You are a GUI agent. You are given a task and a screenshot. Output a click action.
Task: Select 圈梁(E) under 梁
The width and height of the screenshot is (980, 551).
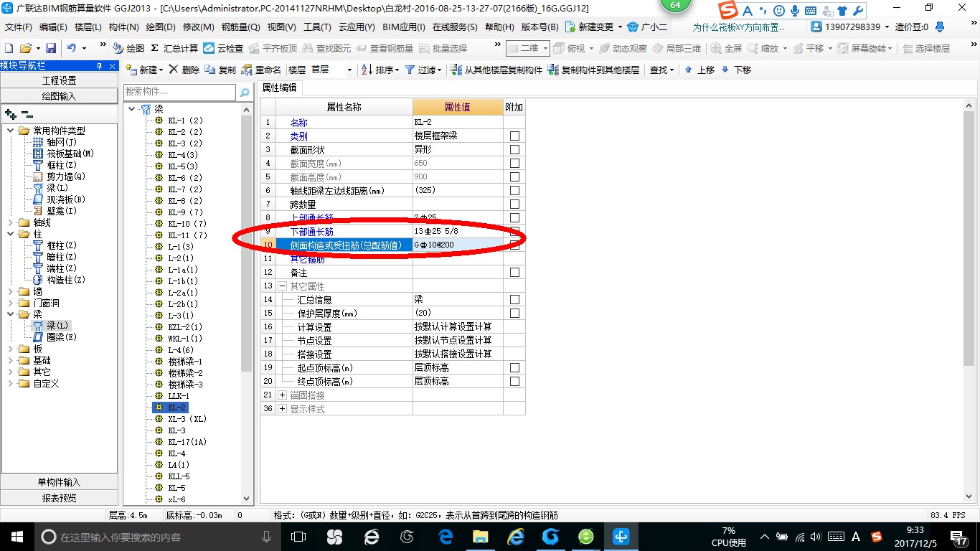pyautogui.click(x=55, y=337)
